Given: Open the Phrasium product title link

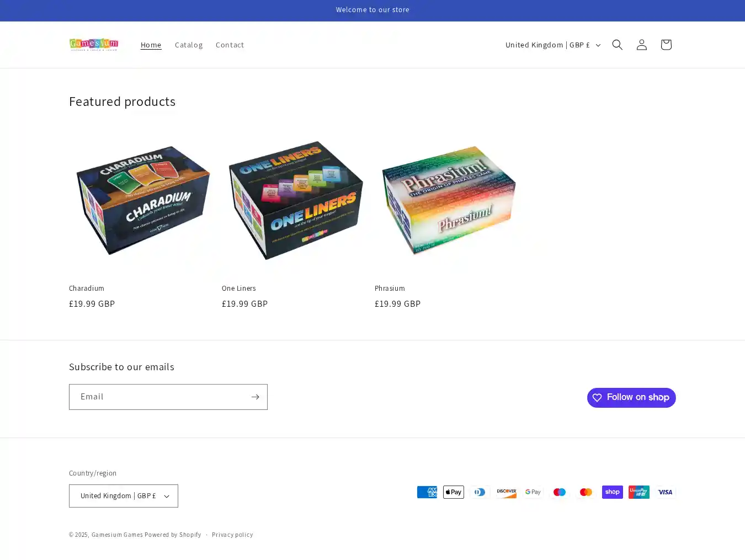Looking at the screenshot, I should [390, 289].
